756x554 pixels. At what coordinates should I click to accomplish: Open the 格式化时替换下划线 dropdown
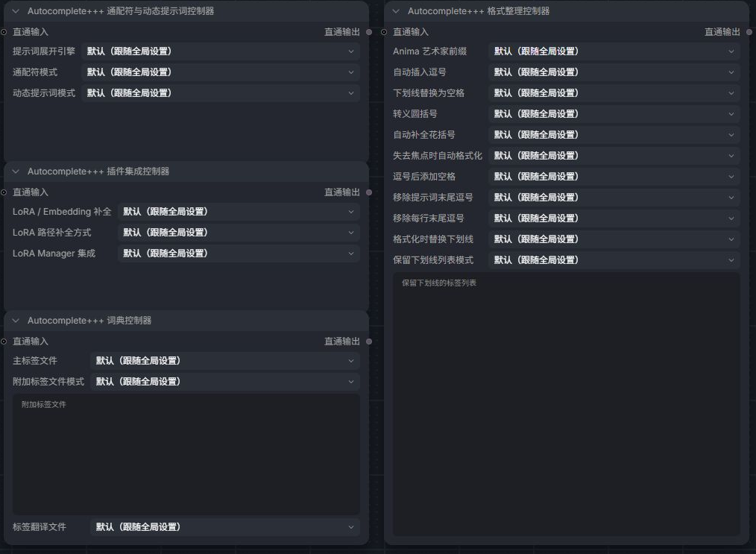(614, 239)
